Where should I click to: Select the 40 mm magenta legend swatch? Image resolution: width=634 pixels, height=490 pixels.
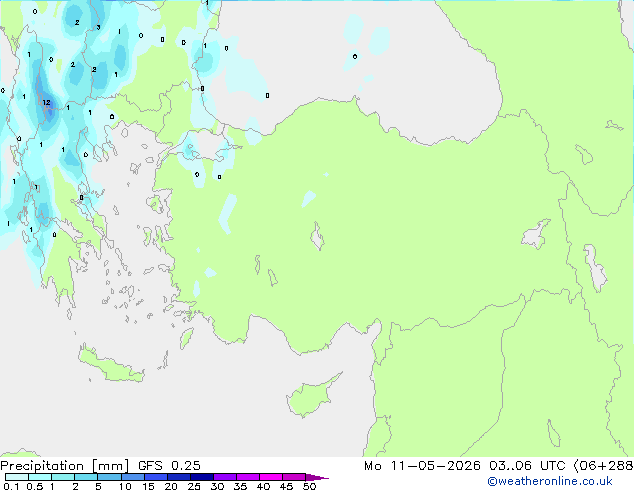click(x=271, y=477)
